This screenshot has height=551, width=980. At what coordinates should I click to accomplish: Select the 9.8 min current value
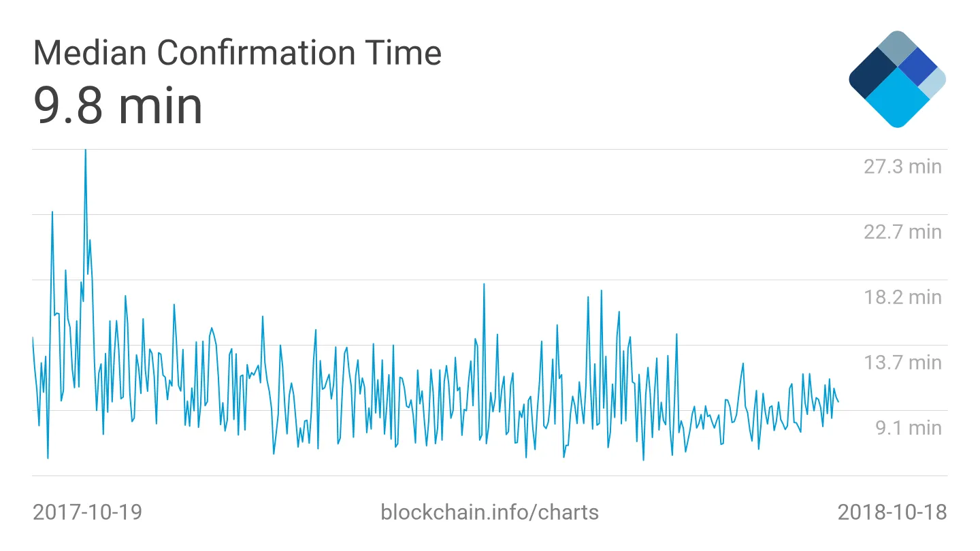tap(118, 105)
